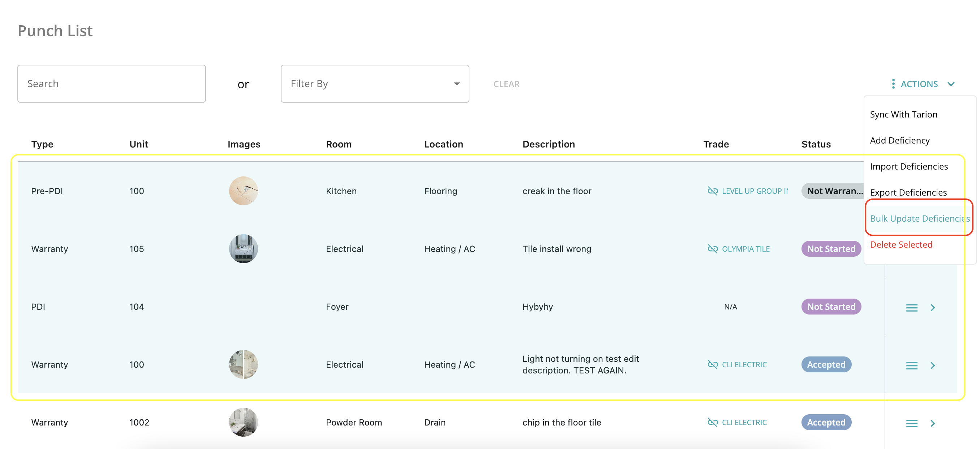Viewport: 980px width, 449px height.
Task: Expand the Hybyhy row chevron
Action: pos(932,307)
